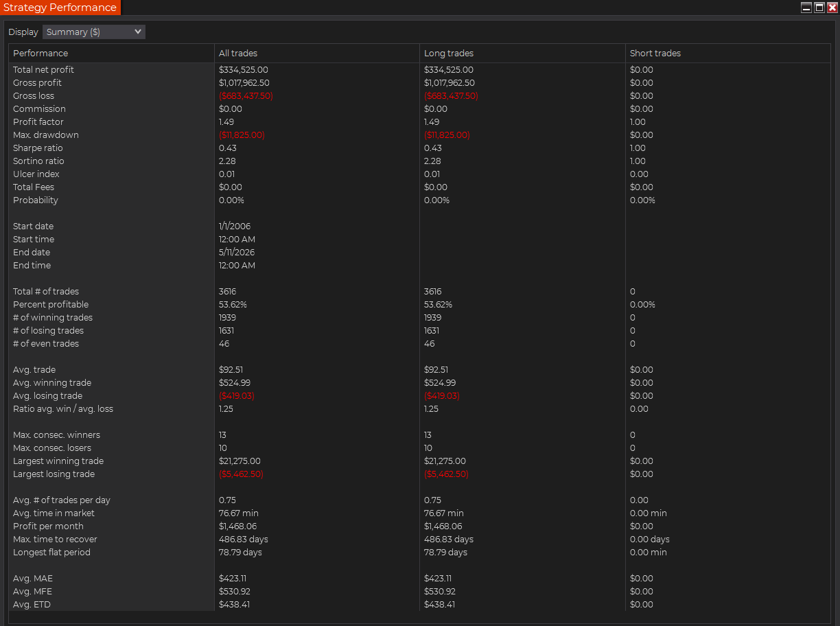Maximize the Strategy Performance window
The width and height of the screenshot is (840, 626).
(819, 8)
